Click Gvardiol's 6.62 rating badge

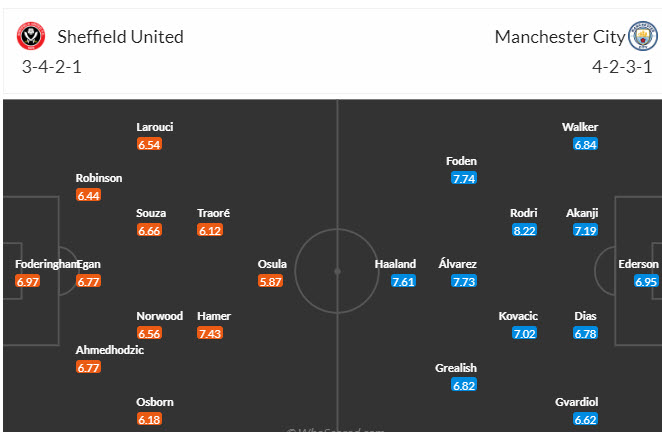click(585, 420)
